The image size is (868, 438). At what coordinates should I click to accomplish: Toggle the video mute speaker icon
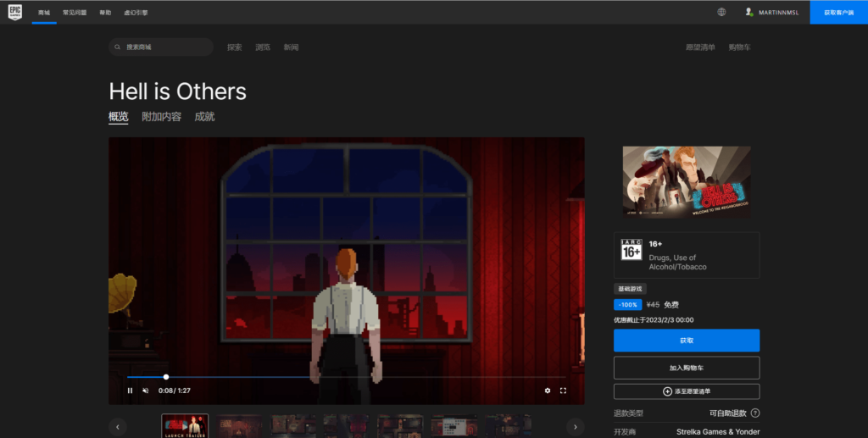pos(145,391)
